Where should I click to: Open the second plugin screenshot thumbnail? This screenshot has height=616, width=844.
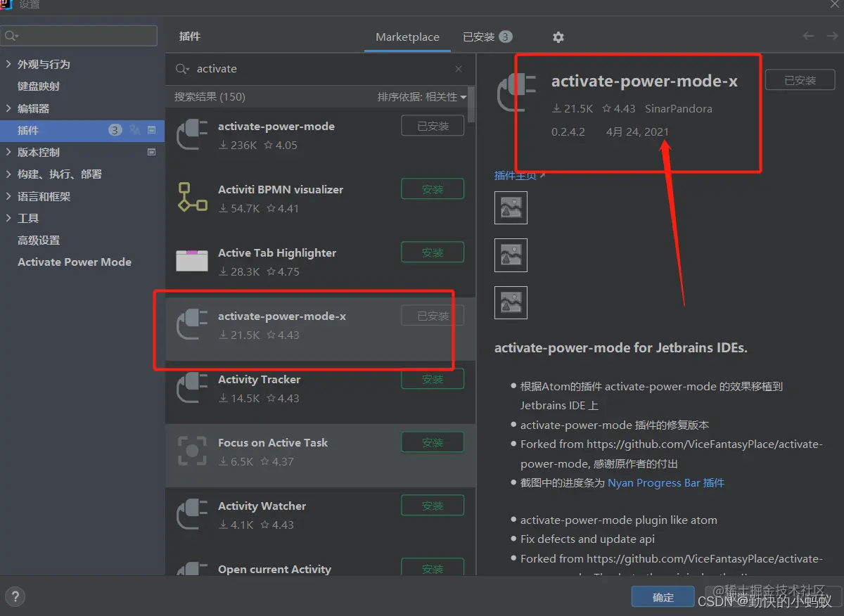pos(511,255)
